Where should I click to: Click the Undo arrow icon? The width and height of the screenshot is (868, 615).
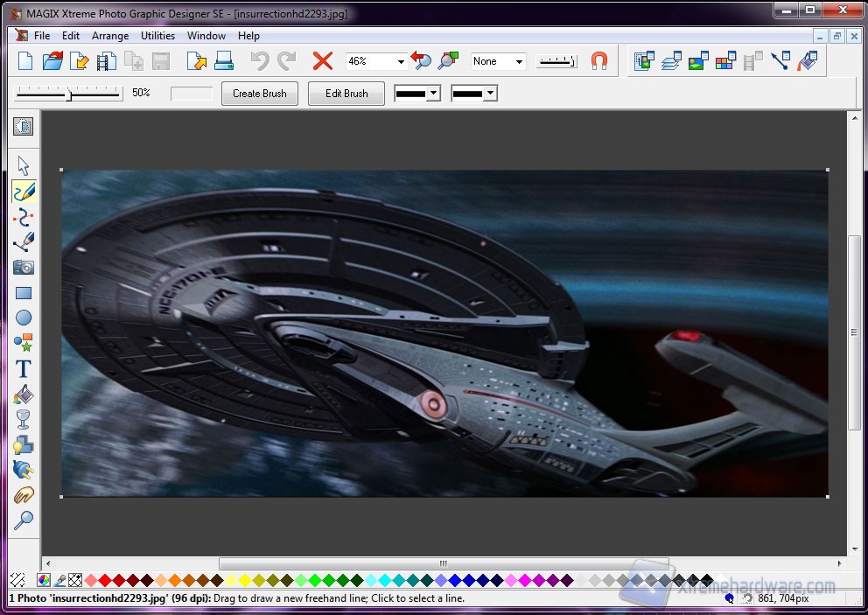[259, 61]
